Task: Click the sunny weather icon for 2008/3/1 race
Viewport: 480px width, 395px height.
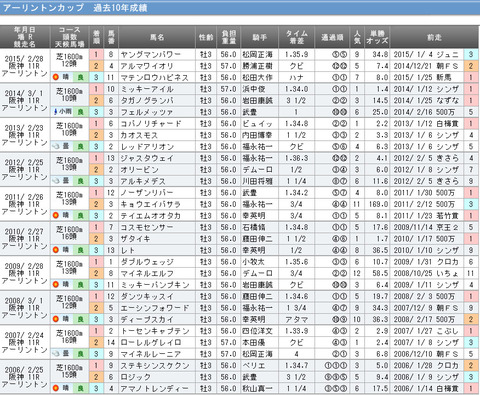Action: 56,319
